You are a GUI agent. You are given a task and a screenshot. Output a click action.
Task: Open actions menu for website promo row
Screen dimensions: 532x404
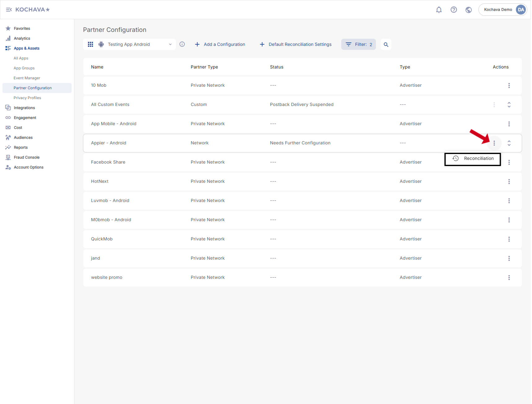[508, 278]
